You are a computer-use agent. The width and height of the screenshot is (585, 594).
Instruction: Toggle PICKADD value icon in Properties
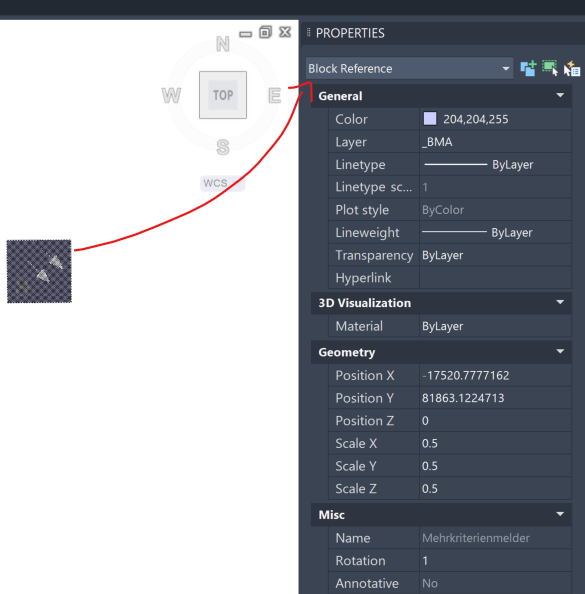[528, 69]
